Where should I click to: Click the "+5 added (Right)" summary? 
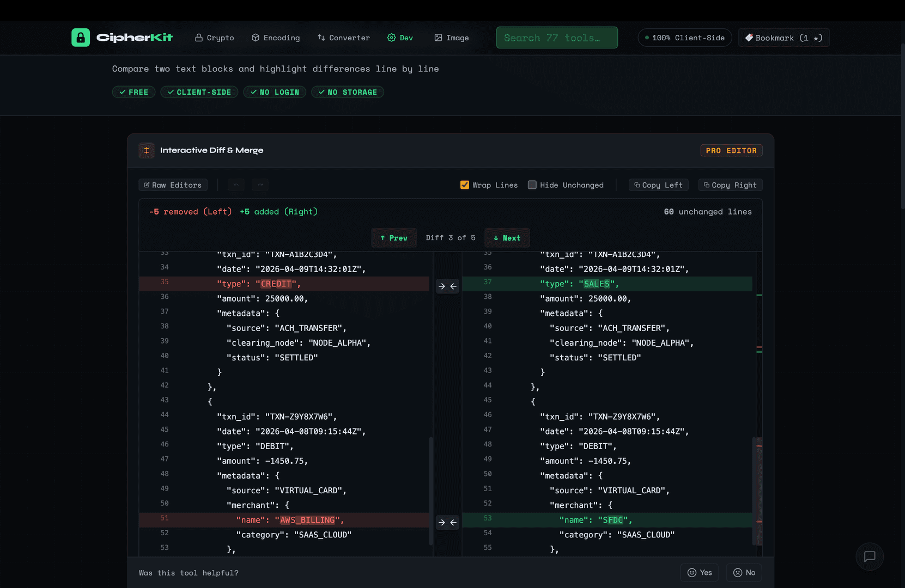point(278,212)
